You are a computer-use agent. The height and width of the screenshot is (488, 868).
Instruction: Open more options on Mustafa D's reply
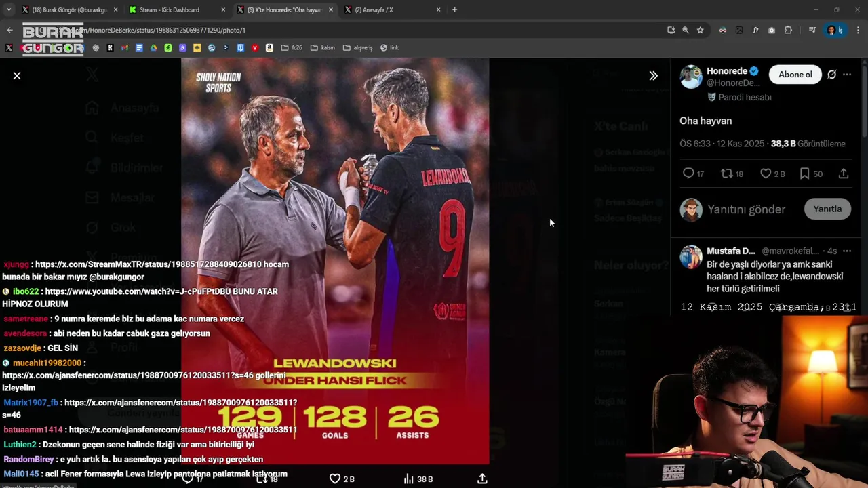847,251
